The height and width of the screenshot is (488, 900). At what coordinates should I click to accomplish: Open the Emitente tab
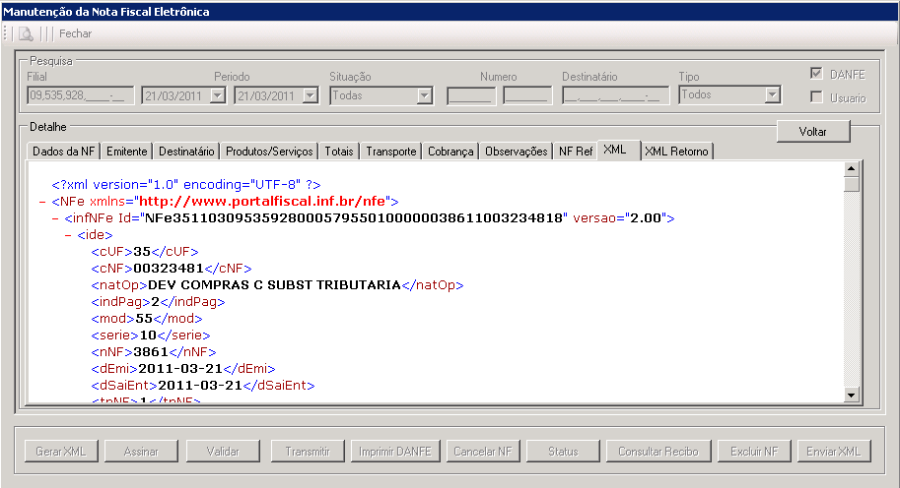127,152
